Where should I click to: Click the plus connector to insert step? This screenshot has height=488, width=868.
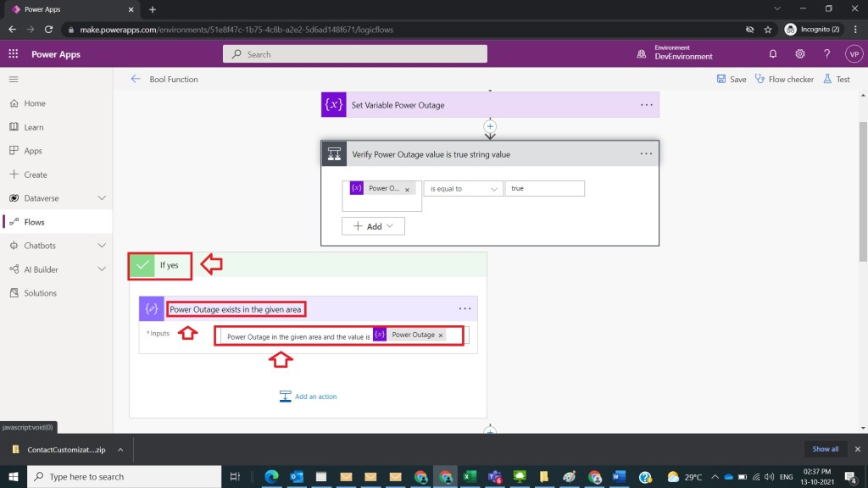(490, 126)
